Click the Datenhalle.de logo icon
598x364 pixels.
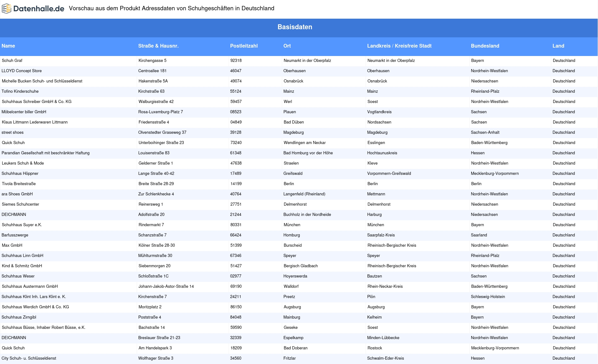tap(7, 9)
